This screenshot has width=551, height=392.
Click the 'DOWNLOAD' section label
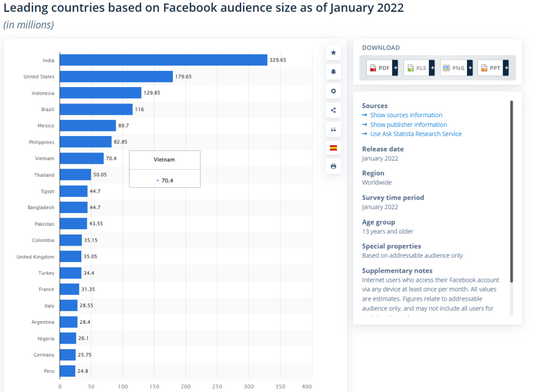click(x=381, y=48)
